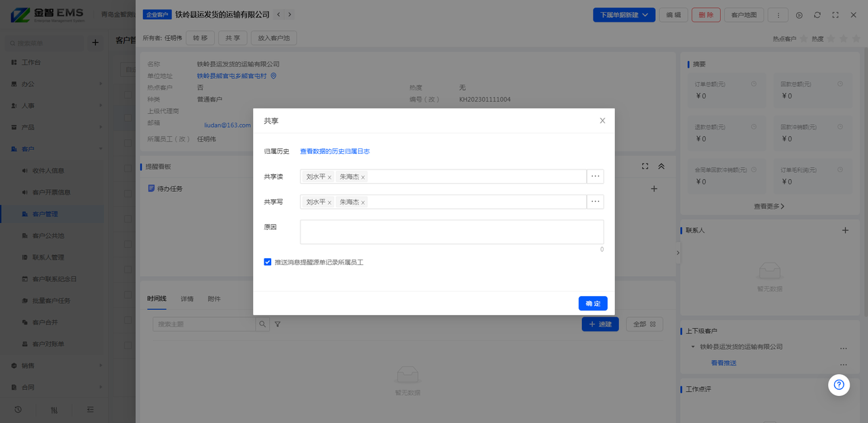868x423 pixels.
Task: Click the plus icon next to menu search
Action: coord(95,43)
